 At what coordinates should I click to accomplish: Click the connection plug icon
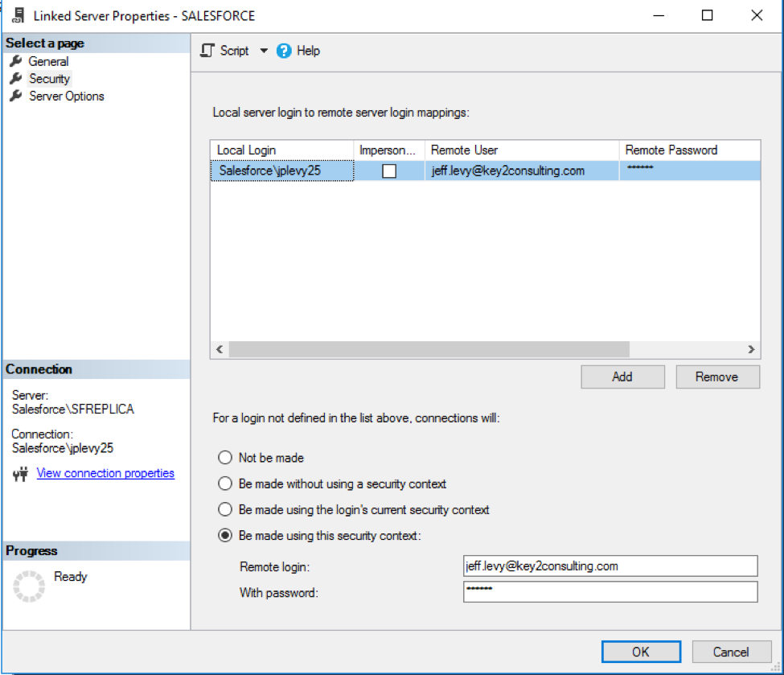[x=20, y=473]
